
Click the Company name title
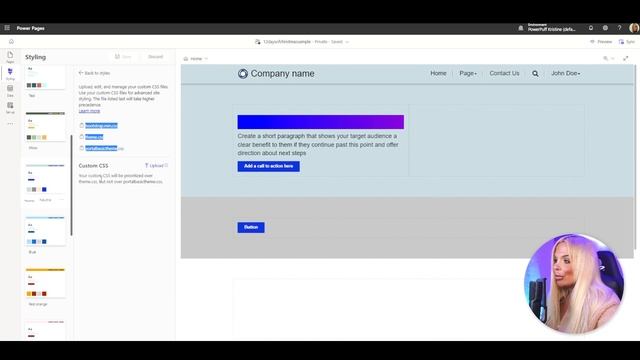coord(282,73)
